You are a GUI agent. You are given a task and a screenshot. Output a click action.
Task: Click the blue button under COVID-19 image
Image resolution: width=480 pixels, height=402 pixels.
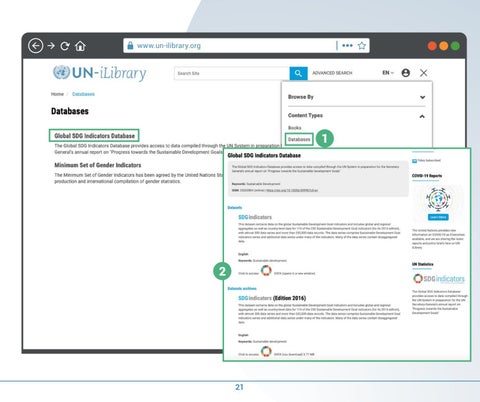pos(438,217)
